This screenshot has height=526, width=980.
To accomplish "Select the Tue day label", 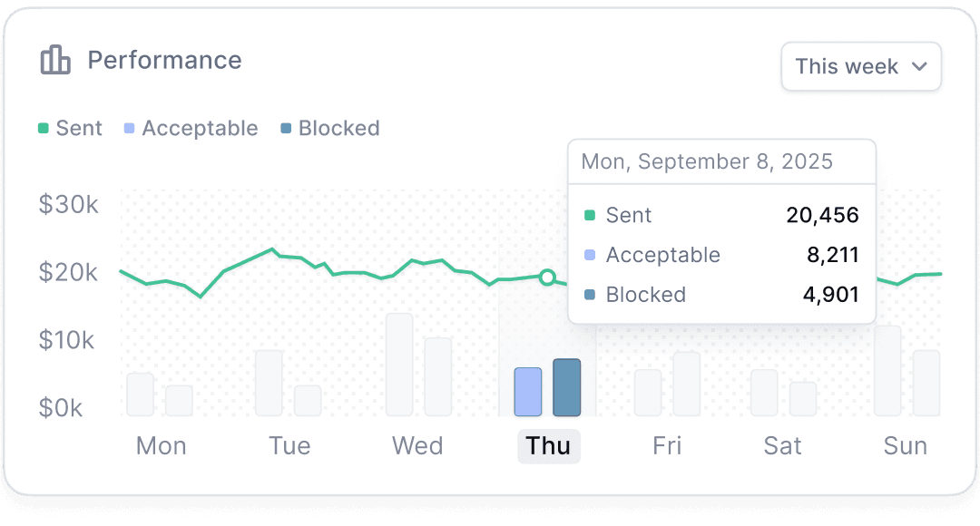I will click(x=289, y=446).
